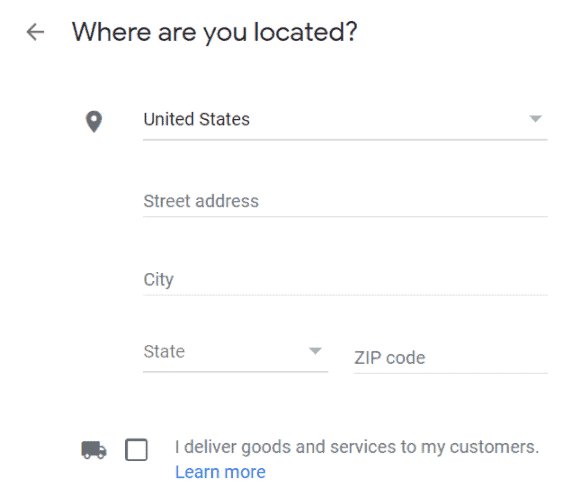Screen dimensions: 568x500
Task: Click the gray triangle in country row
Action: (535, 118)
